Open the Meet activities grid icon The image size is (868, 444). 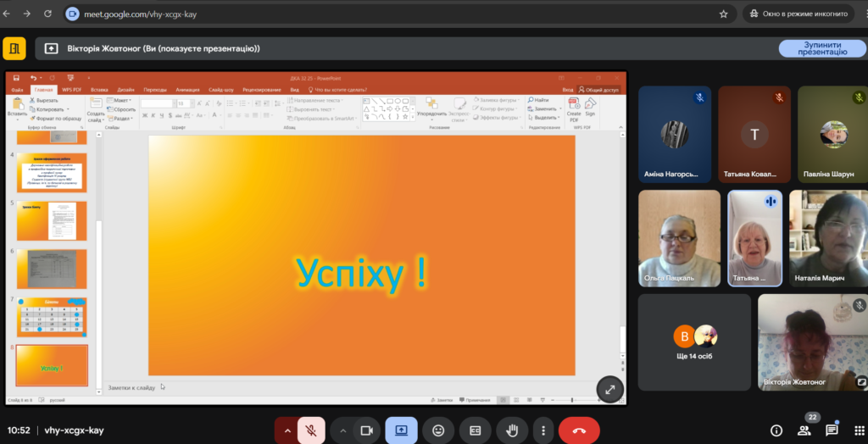860,430
